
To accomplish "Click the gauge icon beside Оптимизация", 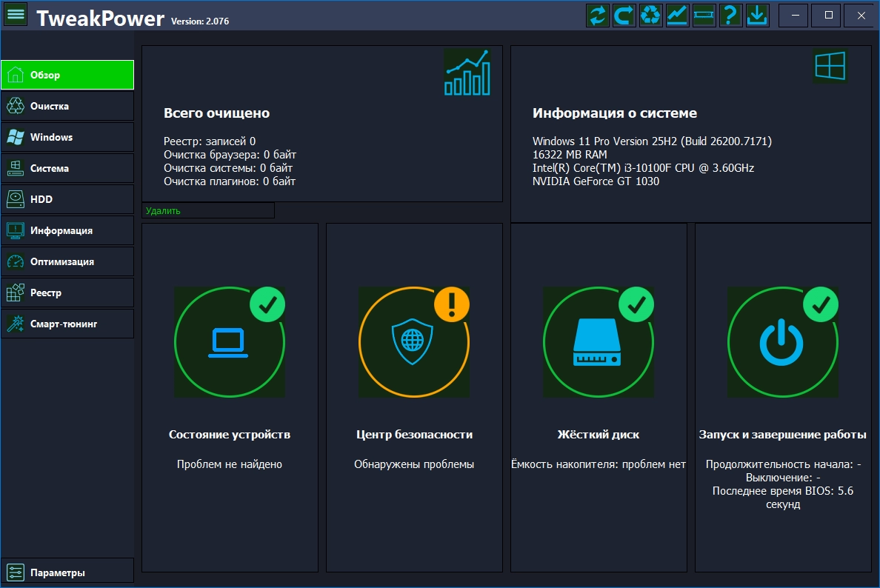I will [15, 261].
